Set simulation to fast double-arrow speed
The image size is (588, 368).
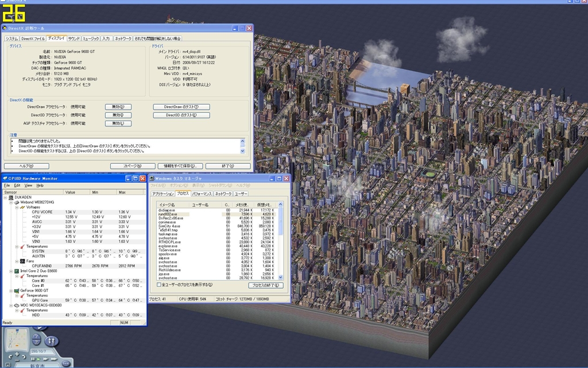click(x=45, y=359)
